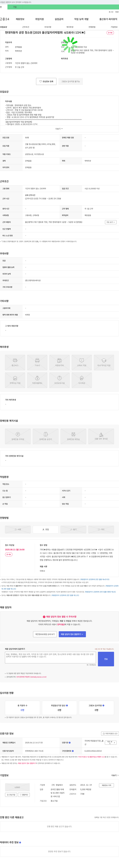
Task: Click the 통근버스 commuter bus benefit icon
Action: coord(15,363)
